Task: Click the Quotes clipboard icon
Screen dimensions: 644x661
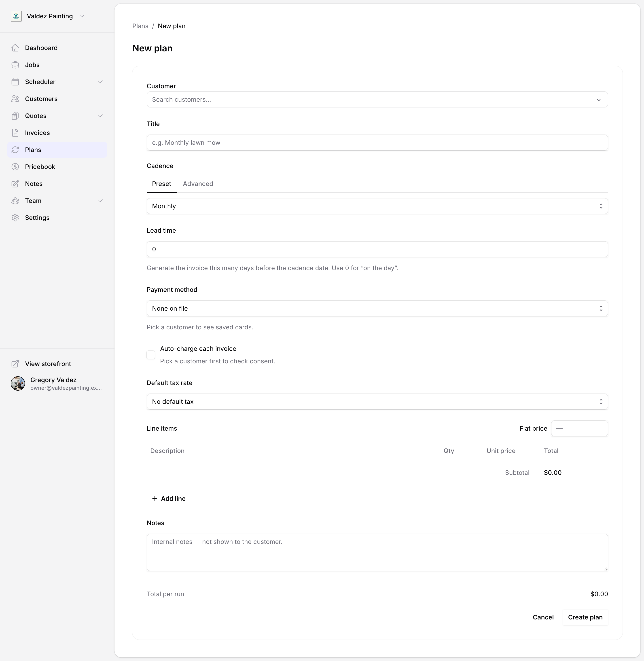Action: (15, 116)
